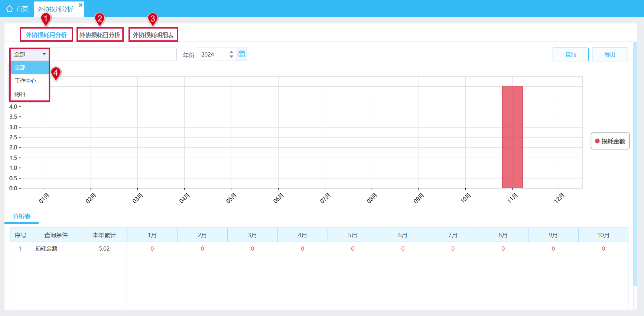Click the 10月 column header
This screenshot has width=644, height=316.
tap(603, 235)
